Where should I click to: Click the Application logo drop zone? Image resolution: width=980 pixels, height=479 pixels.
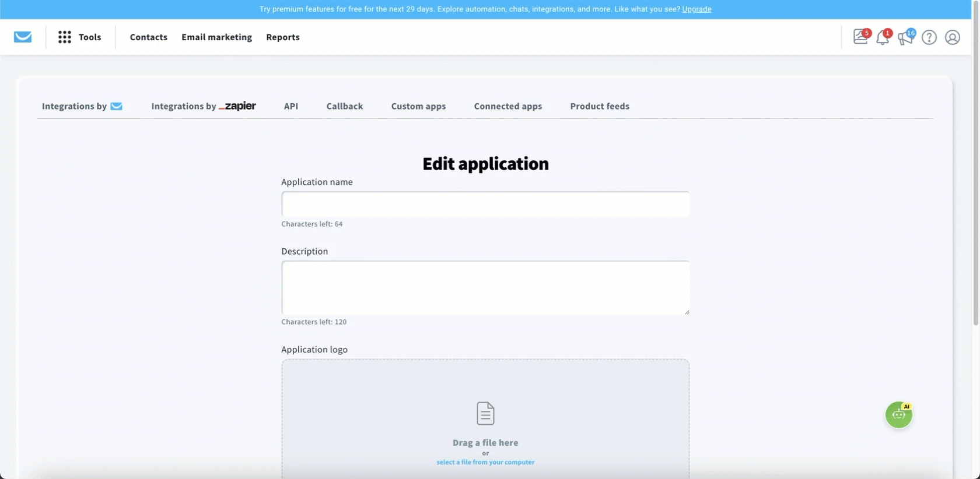[x=485, y=420]
